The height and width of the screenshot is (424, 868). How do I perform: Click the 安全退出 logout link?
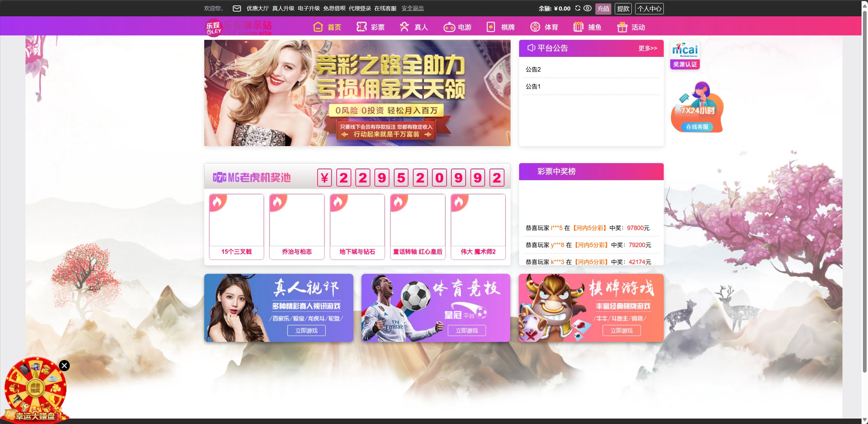412,9
